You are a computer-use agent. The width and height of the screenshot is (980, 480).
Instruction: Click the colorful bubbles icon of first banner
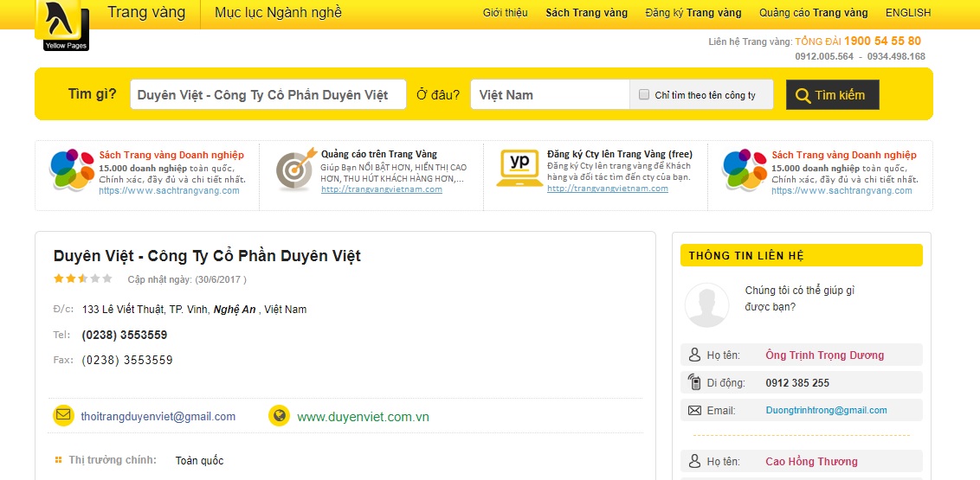71,170
